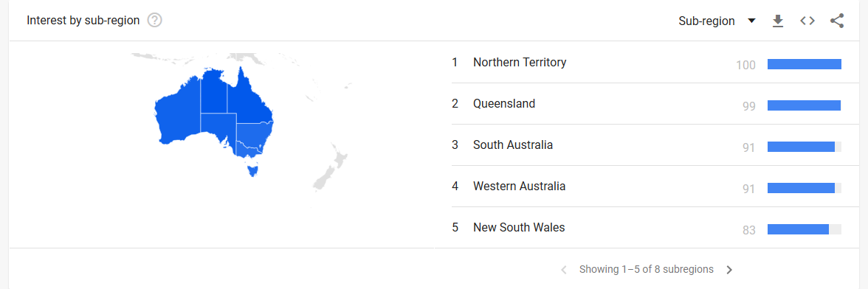Download sub-region data as CSV
The width and height of the screenshot is (868, 289).
tap(778, 21)
